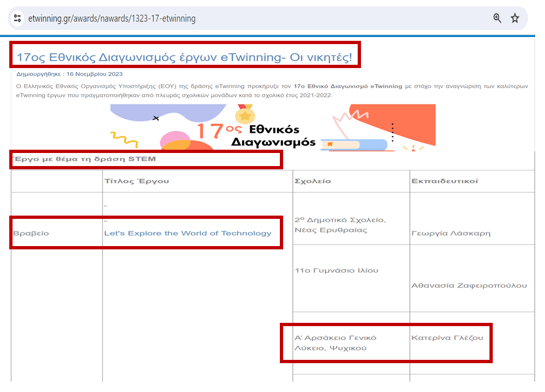
Task: Click teacher name 'Αθανασία Ζαφειροπούλου'
Action: (x=469, y=285)
